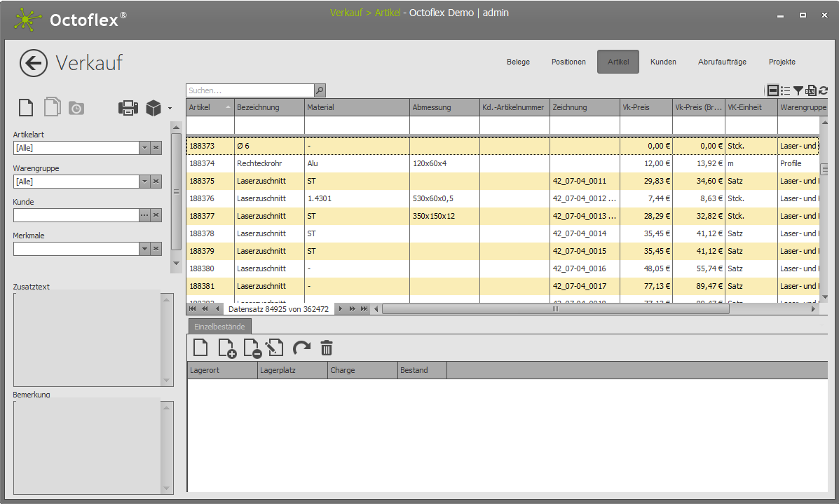
Task: Expand the Warengruppe dropdown
Action: click(144, 182)
